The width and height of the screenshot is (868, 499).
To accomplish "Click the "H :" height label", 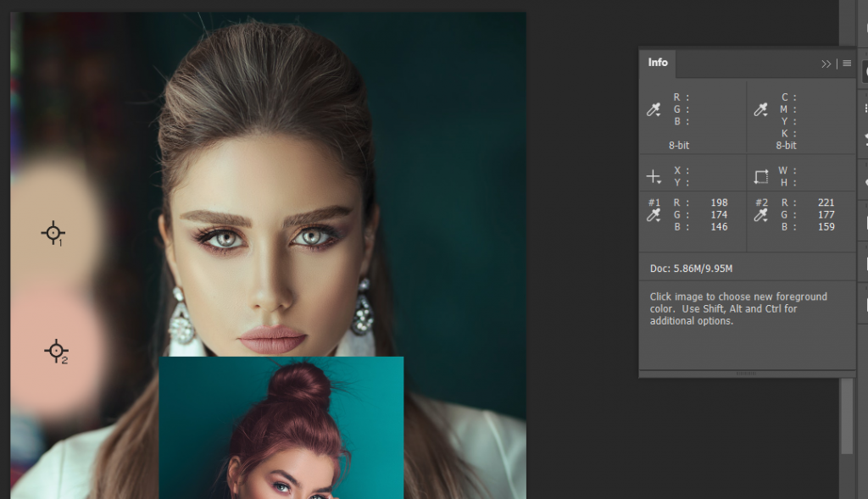I will pyautogui.click(x=787, y=182).
